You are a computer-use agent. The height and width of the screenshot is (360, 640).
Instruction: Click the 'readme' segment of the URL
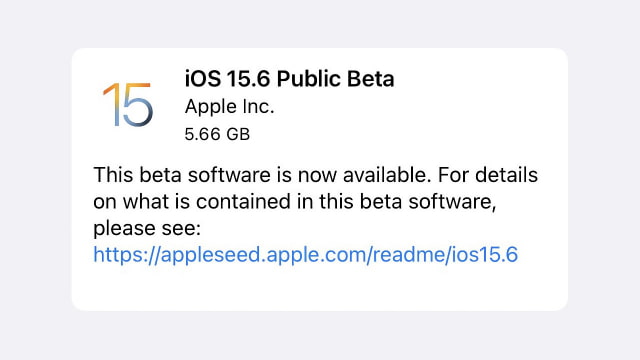pos(407,254)
